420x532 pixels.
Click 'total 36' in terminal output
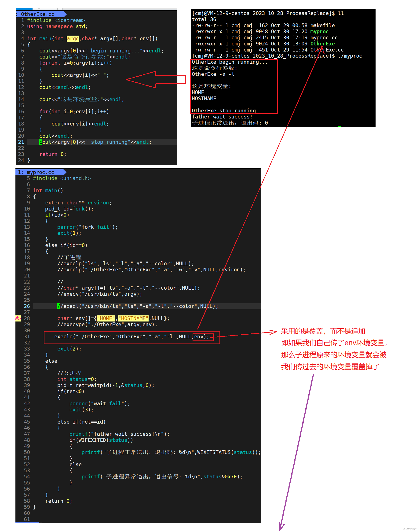pyautogui.click(x=204, y=19)
